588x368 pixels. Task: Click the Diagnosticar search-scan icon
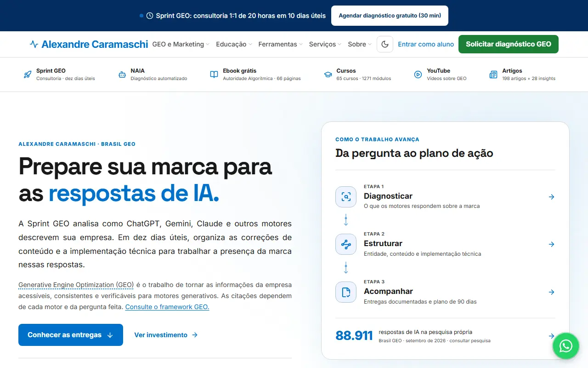point(346,197)
